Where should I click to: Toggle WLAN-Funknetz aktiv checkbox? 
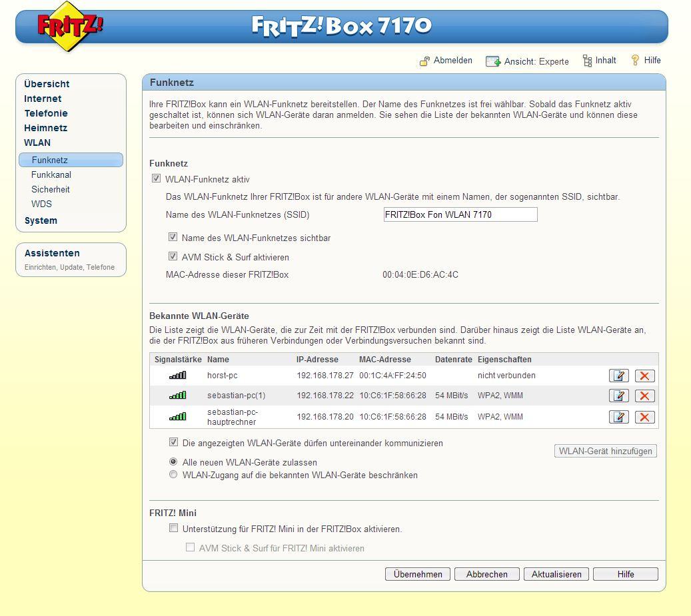157,178
